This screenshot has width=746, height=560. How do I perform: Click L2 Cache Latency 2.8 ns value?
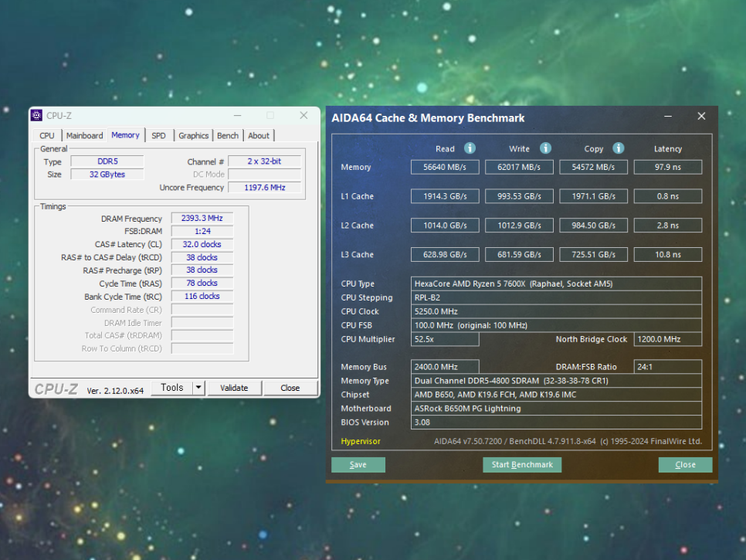(x=668, y=226)
